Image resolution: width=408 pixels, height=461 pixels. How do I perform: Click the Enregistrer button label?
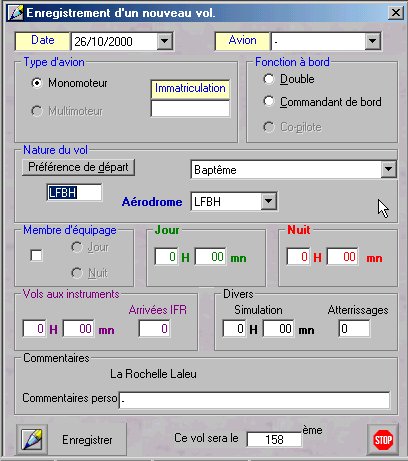click(87, 440)
